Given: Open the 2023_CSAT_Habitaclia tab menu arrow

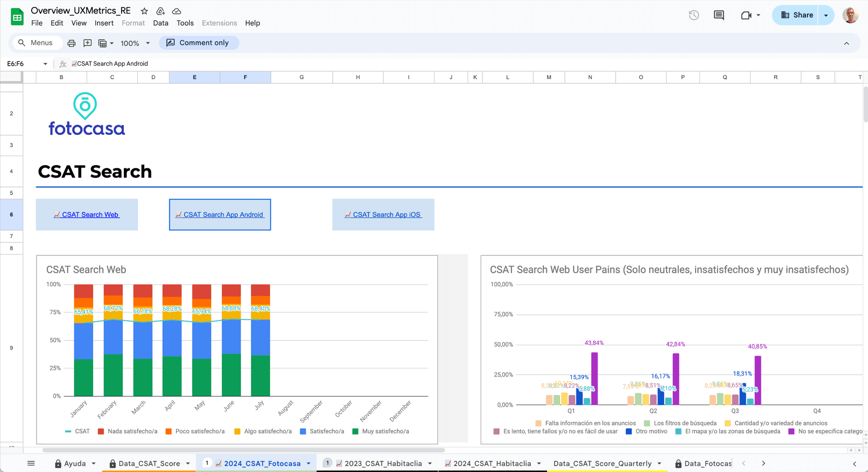Looking at the screenshot, I should pyautogui.click(x=430, y=463).
